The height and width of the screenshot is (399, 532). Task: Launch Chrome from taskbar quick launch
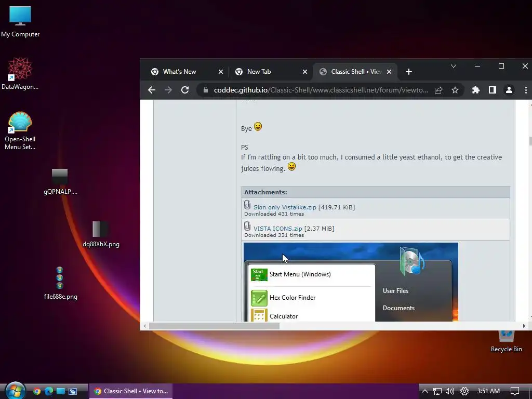point(37,391)
